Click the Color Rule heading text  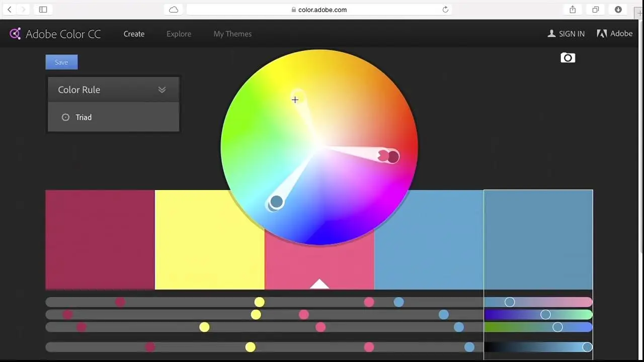click(79, 89)
